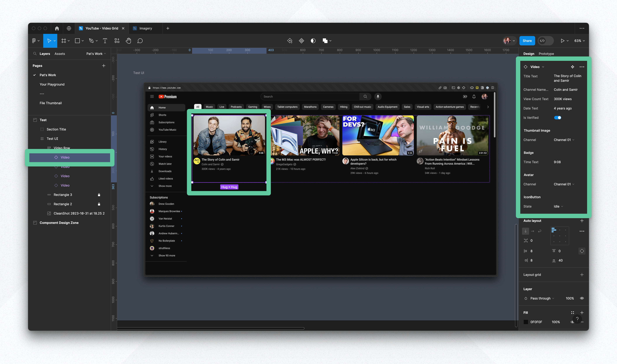Select the Frame tool

tap(63, 41)
